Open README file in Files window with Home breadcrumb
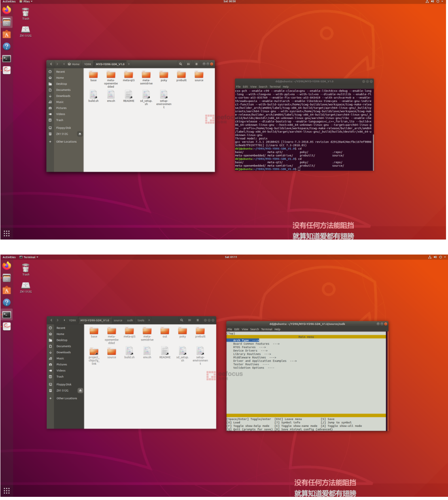Image resolution: width=448 pixels, height=500 pixels. click(129, 96)
